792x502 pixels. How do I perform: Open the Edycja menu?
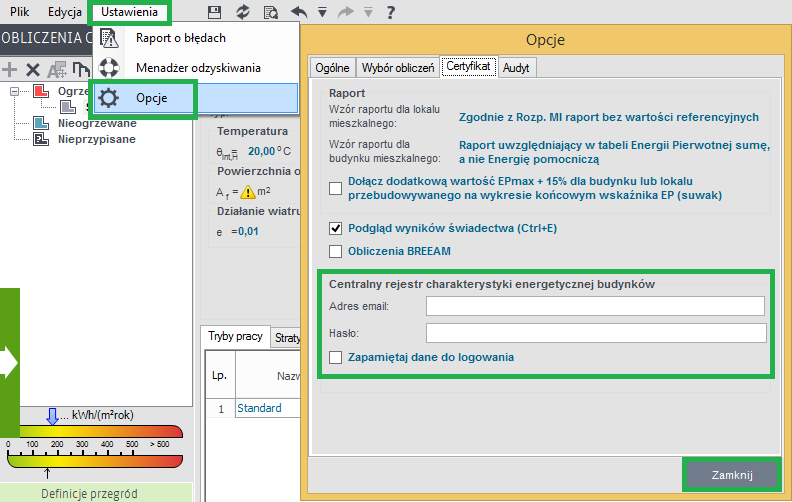point(65,12)
